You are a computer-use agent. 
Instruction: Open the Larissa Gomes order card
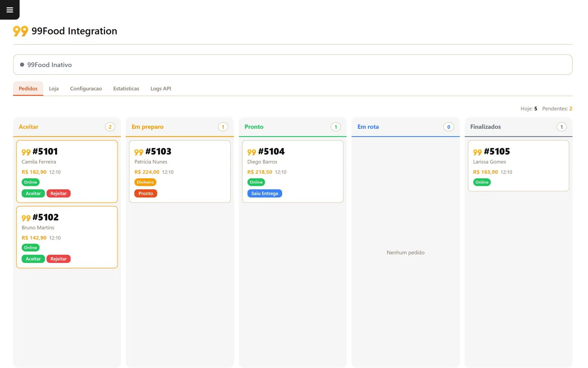coord(518,166)
